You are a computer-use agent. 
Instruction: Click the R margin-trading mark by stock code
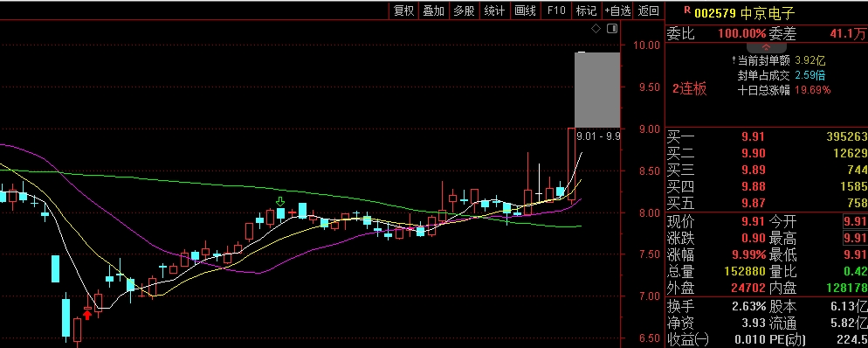[687, 10]
